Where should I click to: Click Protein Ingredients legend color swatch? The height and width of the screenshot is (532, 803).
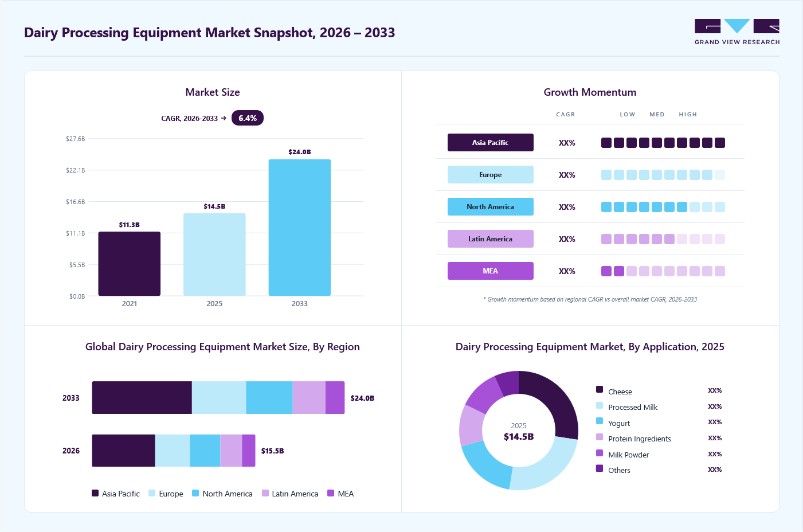pos(600,437)
